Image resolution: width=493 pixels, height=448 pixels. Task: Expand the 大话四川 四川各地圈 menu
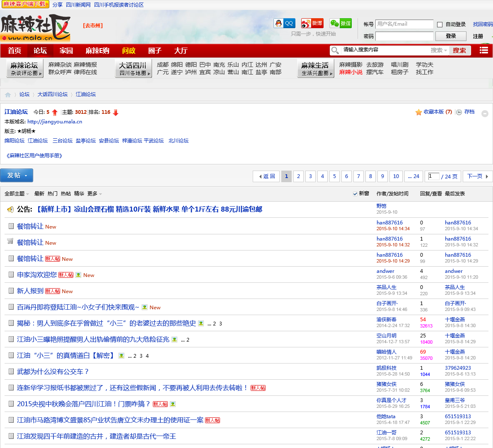[133, 68]
